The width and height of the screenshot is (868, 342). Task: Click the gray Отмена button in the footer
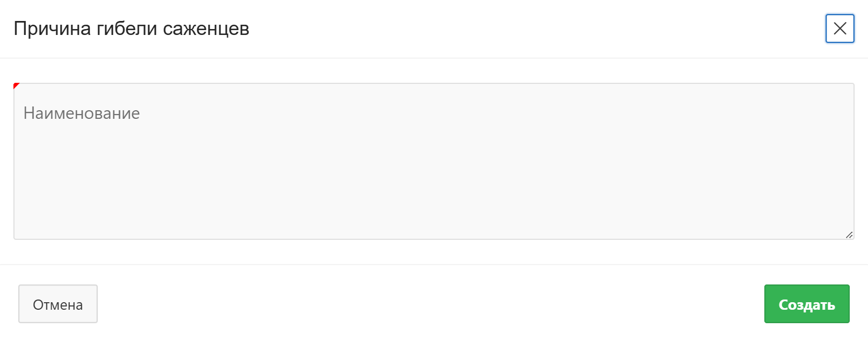[58, 304]
